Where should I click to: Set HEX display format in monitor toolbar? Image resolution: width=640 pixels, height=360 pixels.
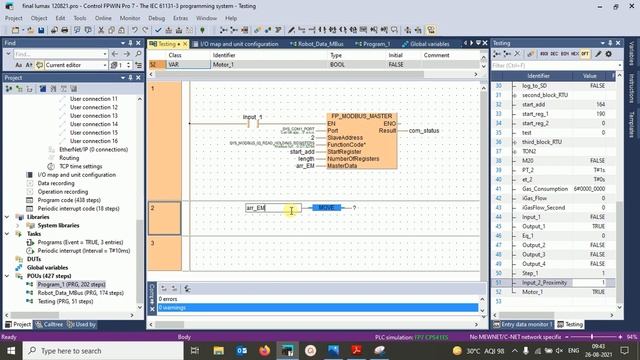click(575, 54)
